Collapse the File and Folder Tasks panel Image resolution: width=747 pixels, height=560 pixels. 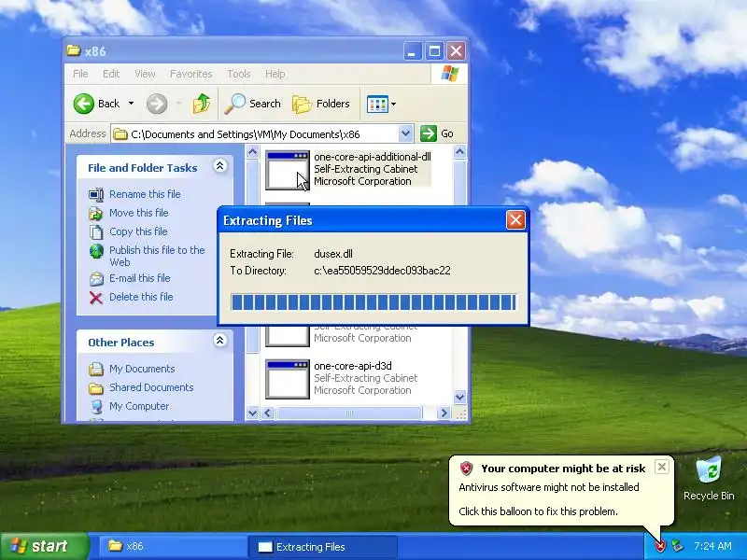click(x=219, y=166)
